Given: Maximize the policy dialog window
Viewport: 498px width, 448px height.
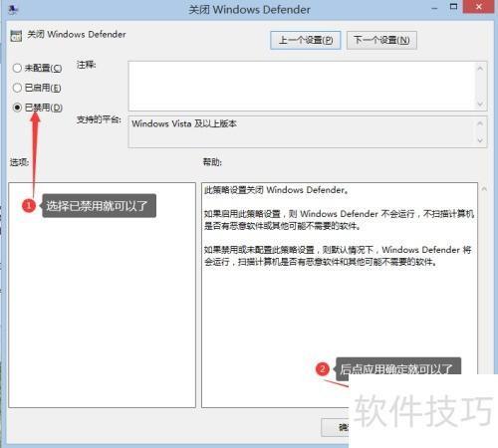Looking at the screenshot, I should pos(453,7).
